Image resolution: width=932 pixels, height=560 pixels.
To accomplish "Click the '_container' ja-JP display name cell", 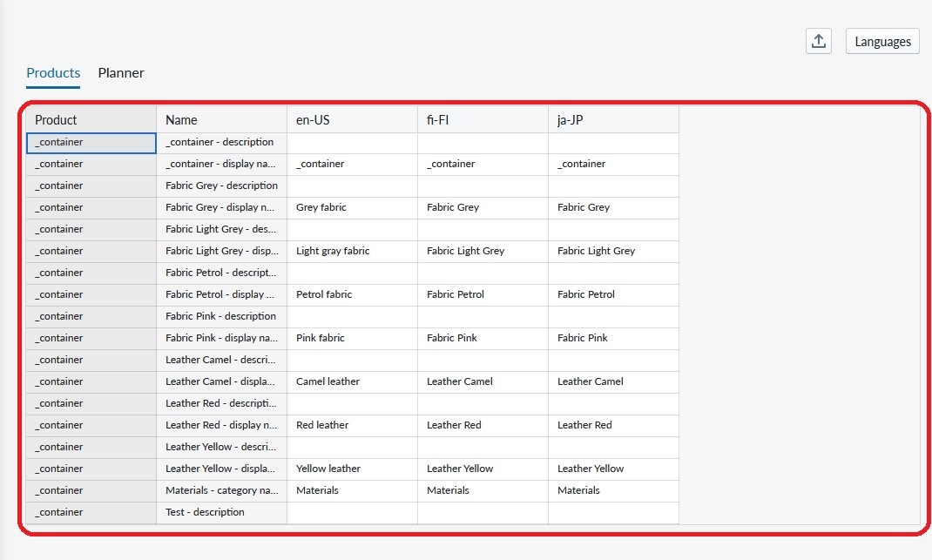I will point(613,164).
